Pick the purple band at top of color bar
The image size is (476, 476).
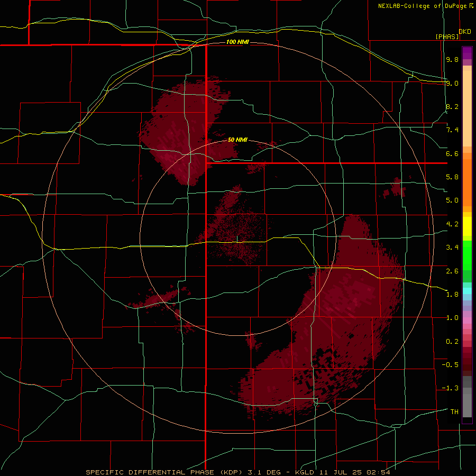click(467, 53)
